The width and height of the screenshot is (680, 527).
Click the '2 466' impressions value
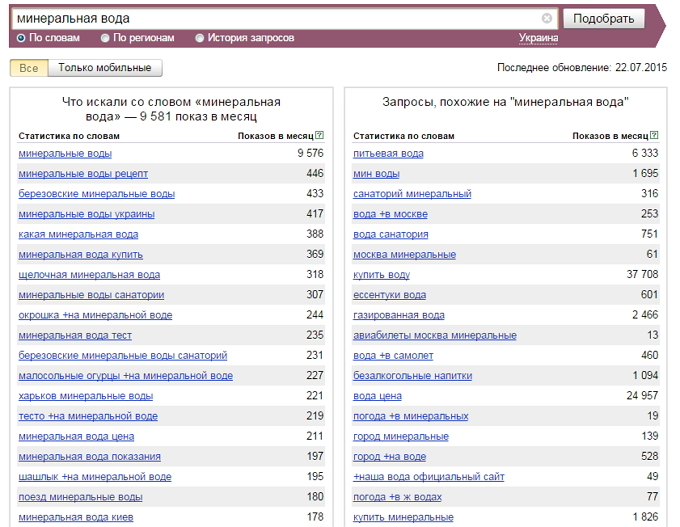click(x=645, y=315)
